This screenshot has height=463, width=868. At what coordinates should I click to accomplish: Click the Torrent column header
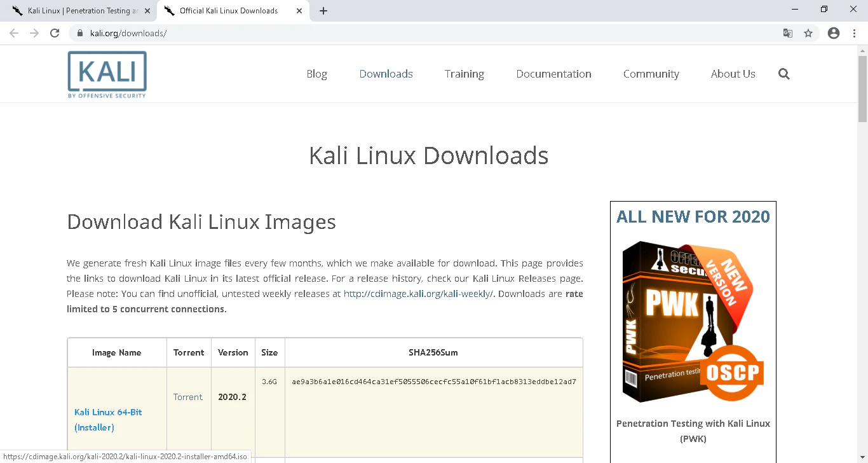(189, 352)
